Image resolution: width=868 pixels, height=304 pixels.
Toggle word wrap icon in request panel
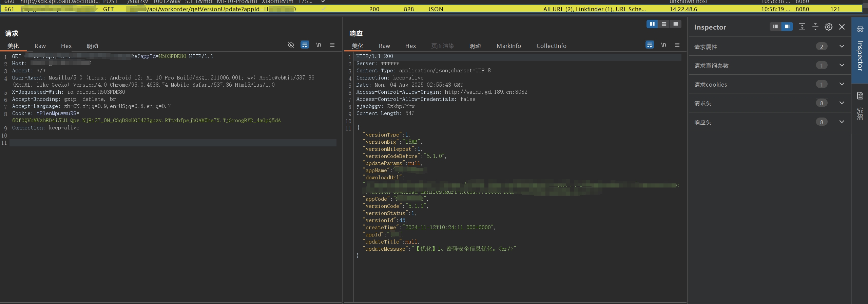coord(305,45)
